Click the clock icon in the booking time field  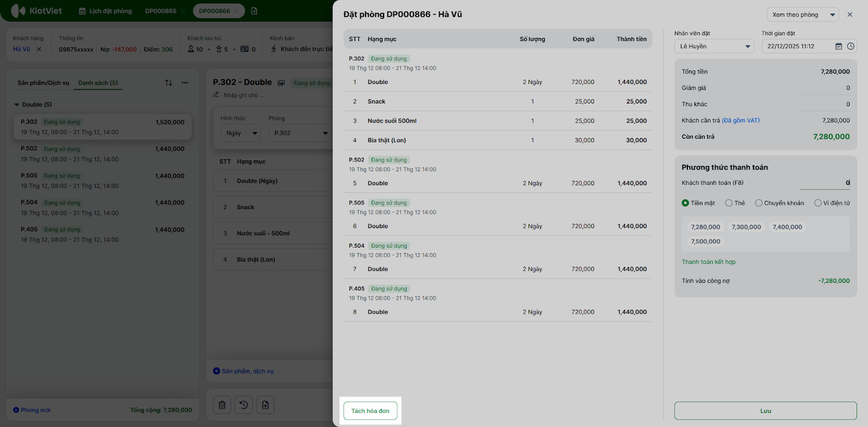pos(851,47)
